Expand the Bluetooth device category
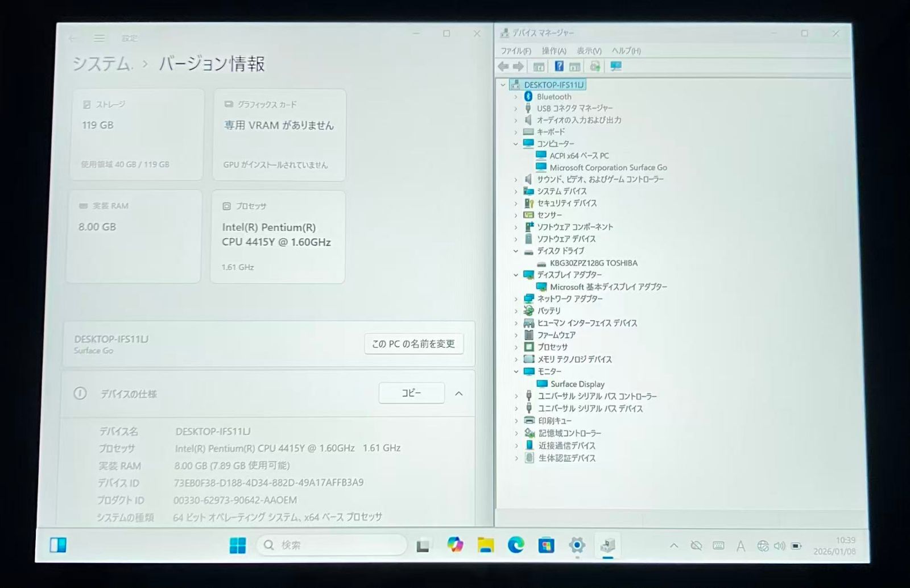The image size is (910, 588). coord(516,97)
